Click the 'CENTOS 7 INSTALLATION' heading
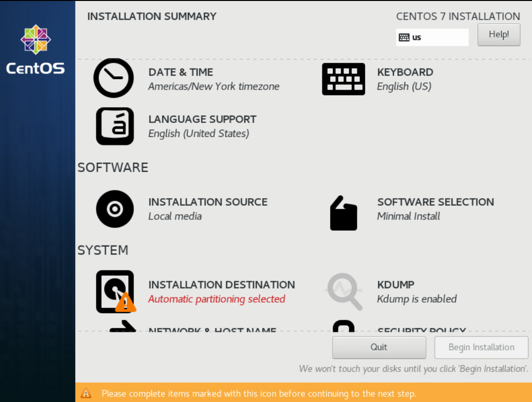The height and width of the screenshot is (402, 532). click(x=458, y=16)
